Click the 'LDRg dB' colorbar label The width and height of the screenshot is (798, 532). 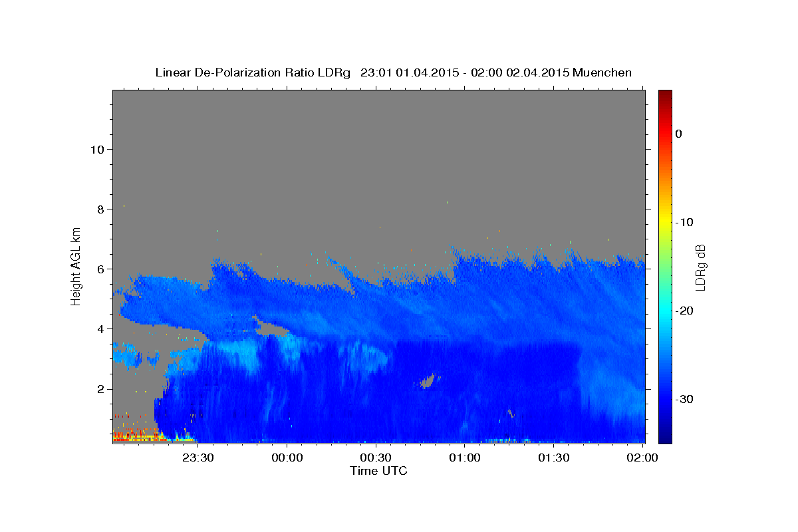700,267
